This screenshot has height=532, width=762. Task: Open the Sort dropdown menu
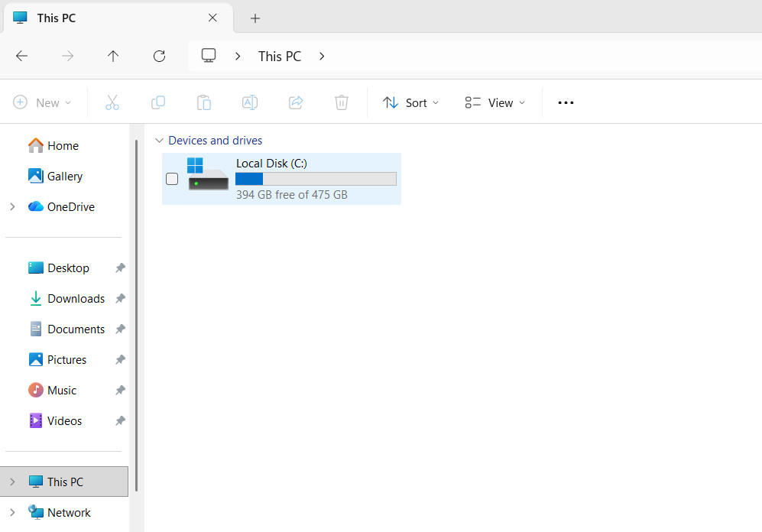(x=410, y=102)
